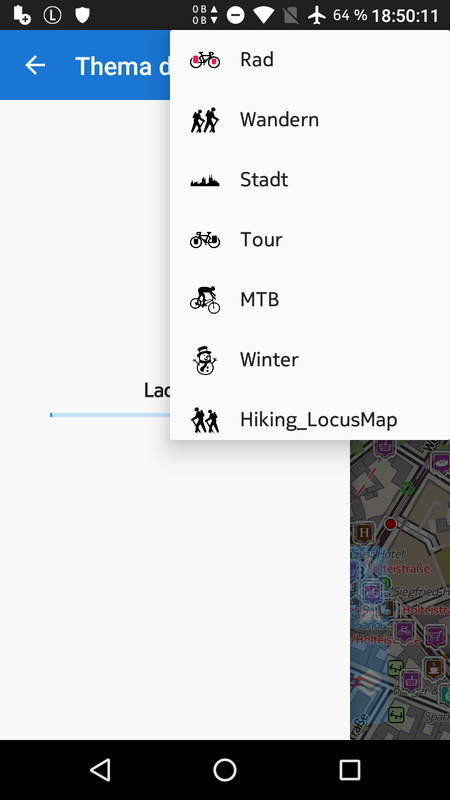Tap the clock showing 18:50:11
This screenshot has height=800, width=450.
point(405,16)
